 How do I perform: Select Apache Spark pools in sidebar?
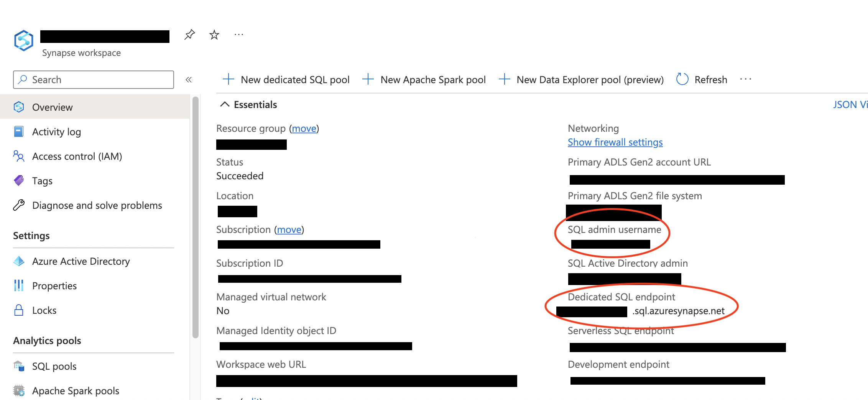[76, 390]
